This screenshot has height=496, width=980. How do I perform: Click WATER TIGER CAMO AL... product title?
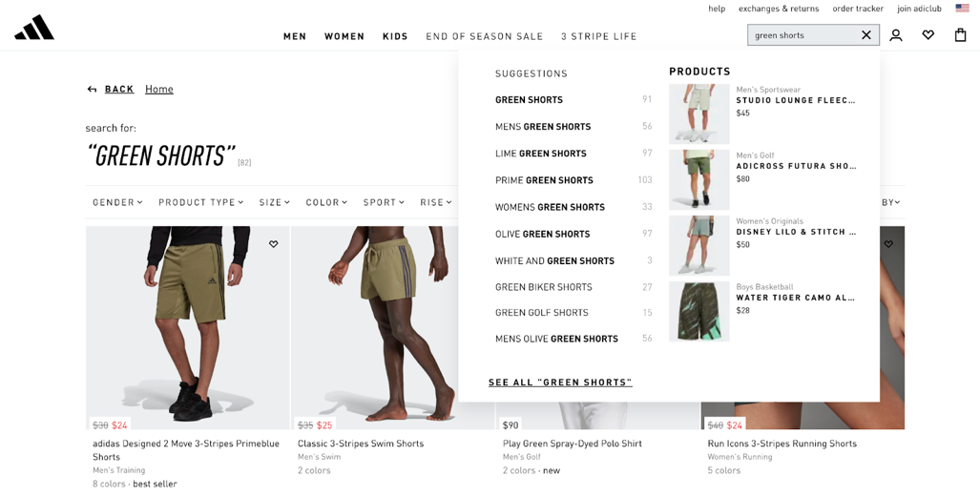coord(796,298)
